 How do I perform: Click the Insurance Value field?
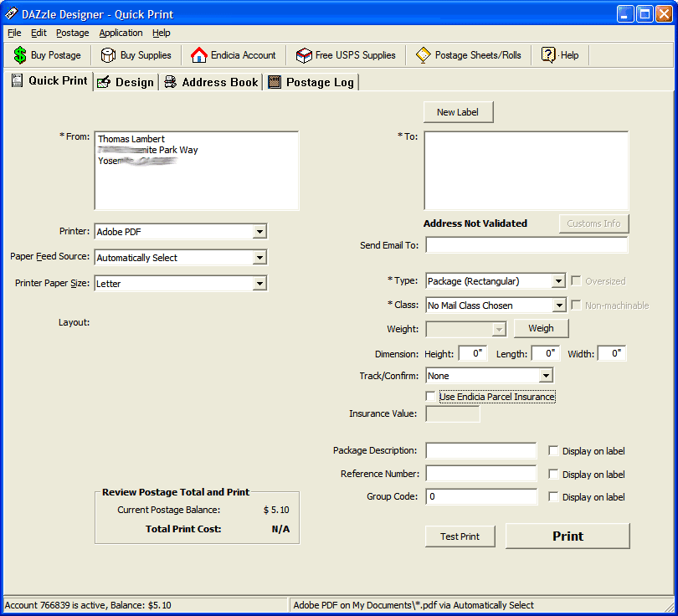point(453,413)
